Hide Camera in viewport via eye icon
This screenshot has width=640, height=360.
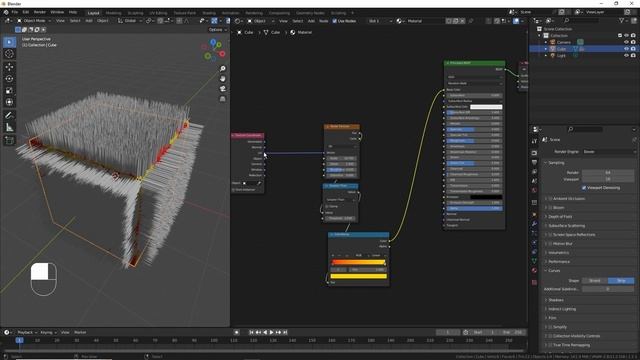point(627,42)
